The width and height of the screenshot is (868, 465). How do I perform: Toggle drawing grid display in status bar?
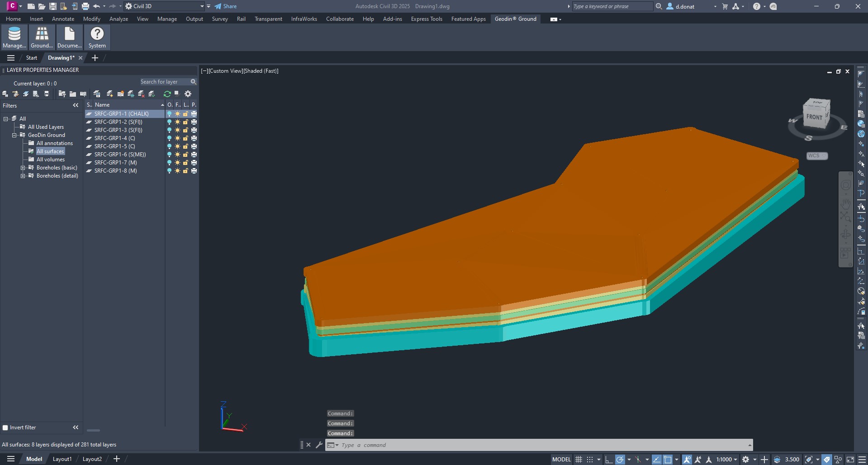point(579,459)
